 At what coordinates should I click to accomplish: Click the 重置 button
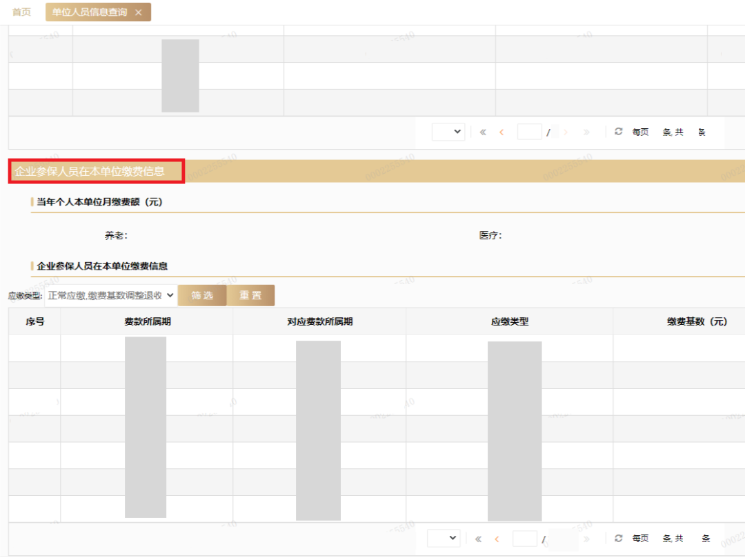pyautogui.click(x=250, y=295)
